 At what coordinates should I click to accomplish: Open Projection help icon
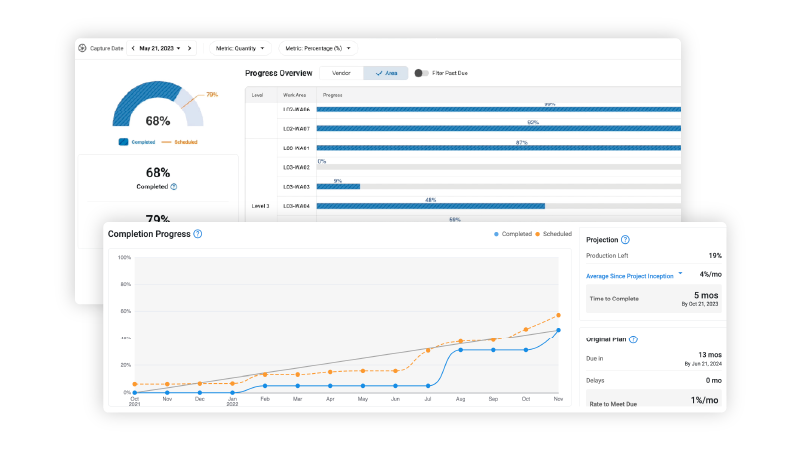click(625, 240)
